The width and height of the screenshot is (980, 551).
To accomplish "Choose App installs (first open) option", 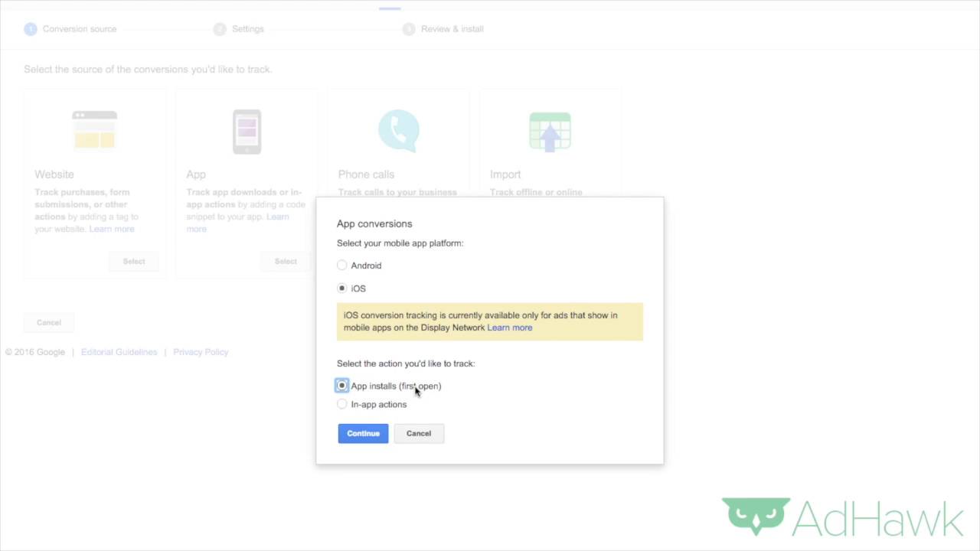I will tap(342, 386).
